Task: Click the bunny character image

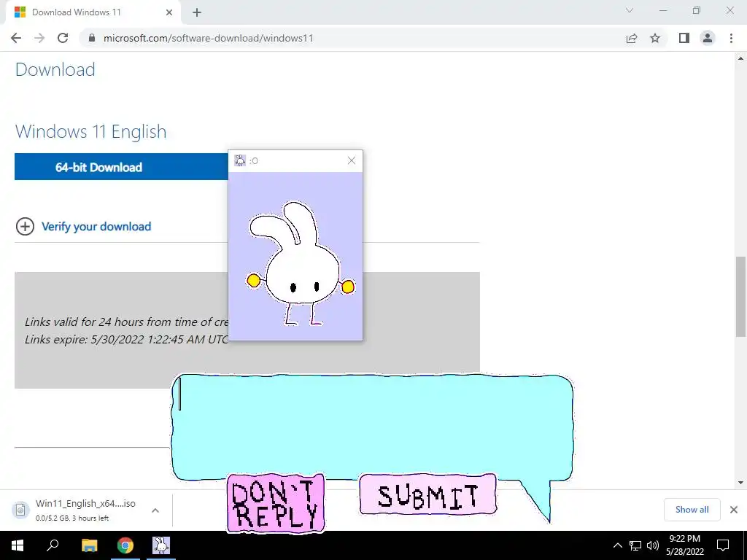Action: tap(299, 263)
